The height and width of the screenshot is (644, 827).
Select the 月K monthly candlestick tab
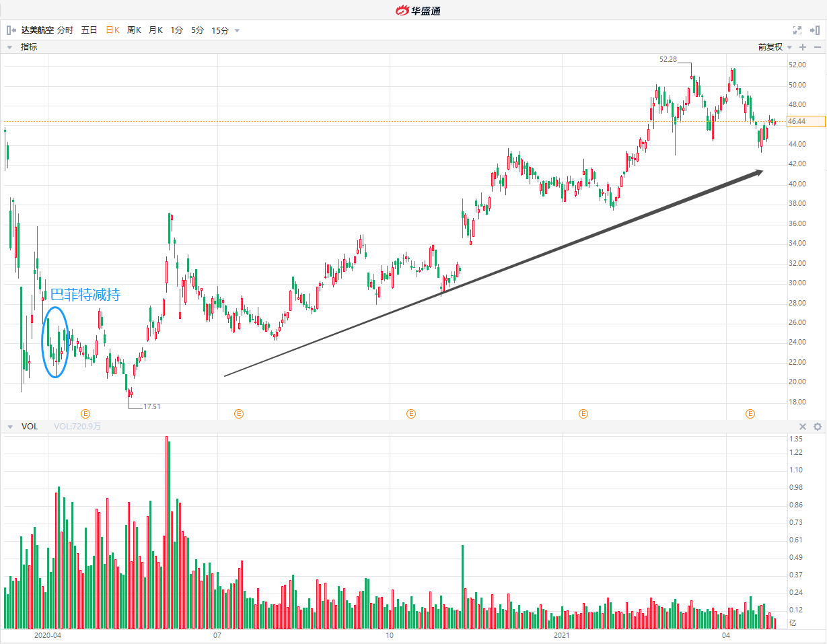tap(155, 30)
